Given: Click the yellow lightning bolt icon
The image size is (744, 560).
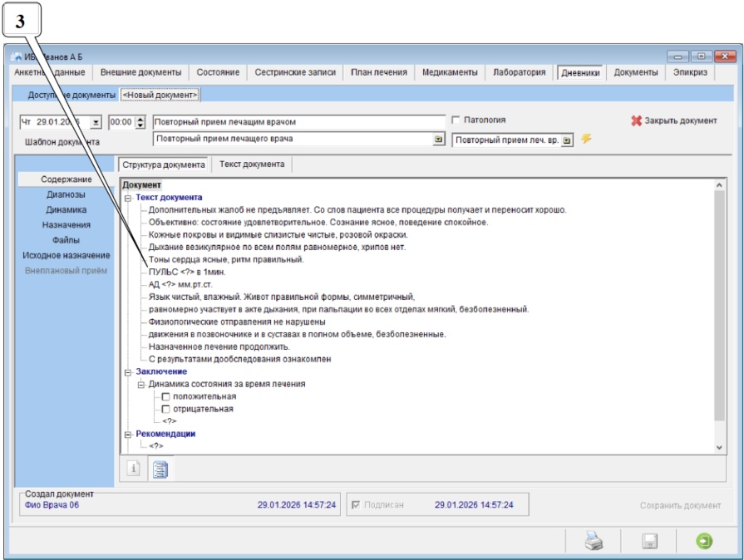Looking at the screenshot, I should click(x=586, y=139).
